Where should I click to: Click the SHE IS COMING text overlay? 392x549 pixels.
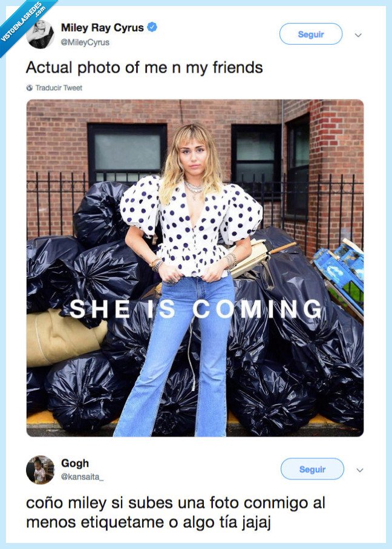click(x=195, y=309)
